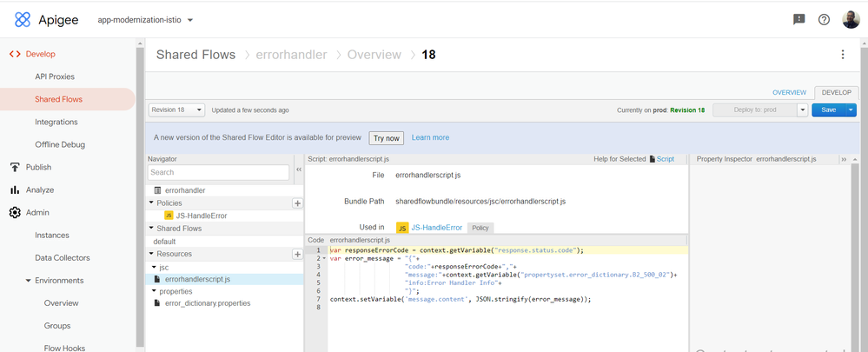Collapse the Shared Flows section in Navigator
Image resolution: width=868 pixels, height=352 pixels.
coord(151,228)
